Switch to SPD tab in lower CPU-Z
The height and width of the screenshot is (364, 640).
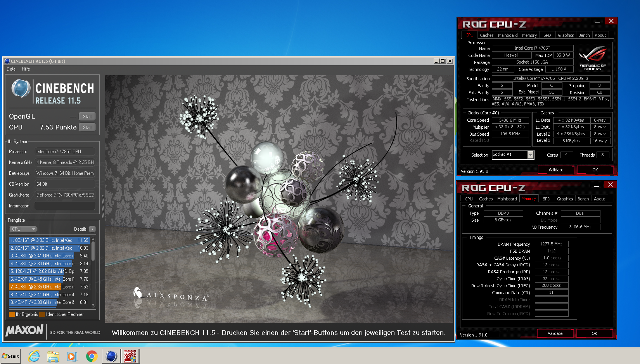pos(547,199)
